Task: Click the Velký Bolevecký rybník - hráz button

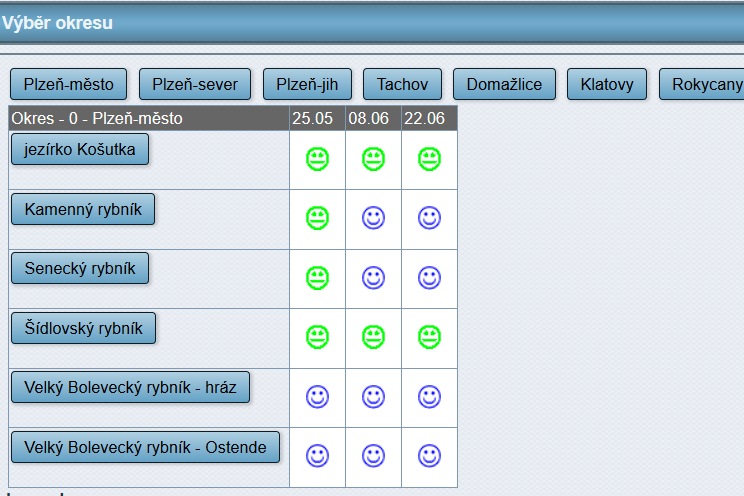Action: [x=130, y=387]
